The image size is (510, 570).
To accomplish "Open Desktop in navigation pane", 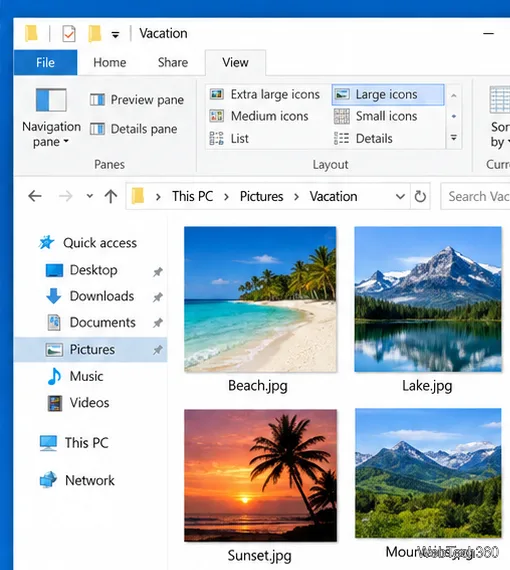I will (81, 270).
